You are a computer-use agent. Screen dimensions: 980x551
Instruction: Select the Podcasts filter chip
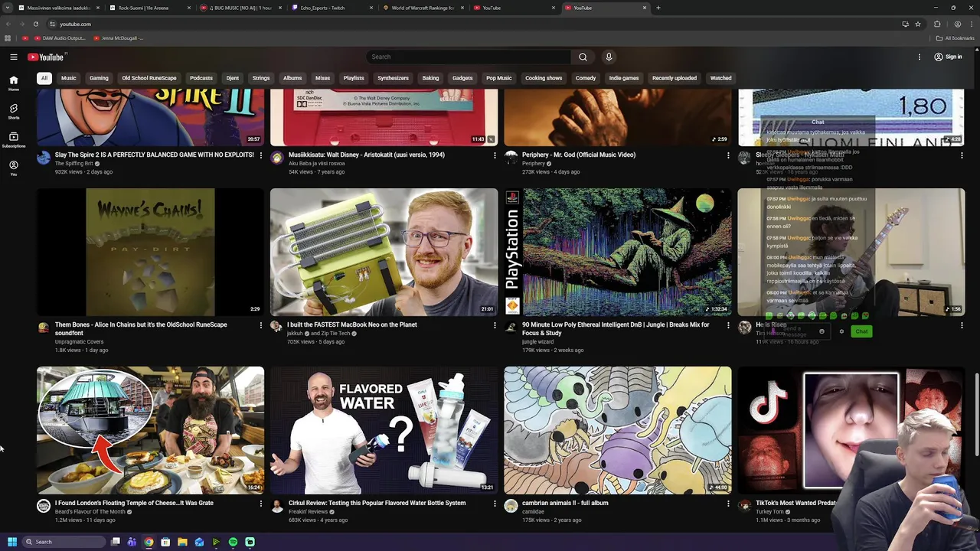coord(201,78)
